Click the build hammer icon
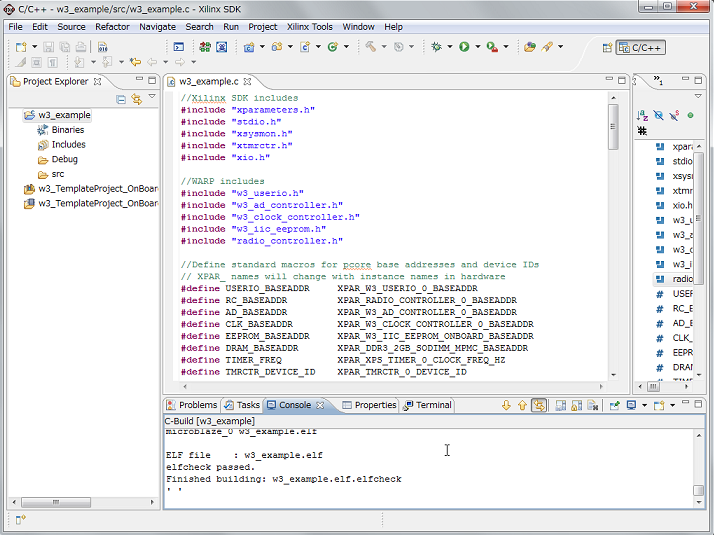714x535 pixels. pos(371,47)
